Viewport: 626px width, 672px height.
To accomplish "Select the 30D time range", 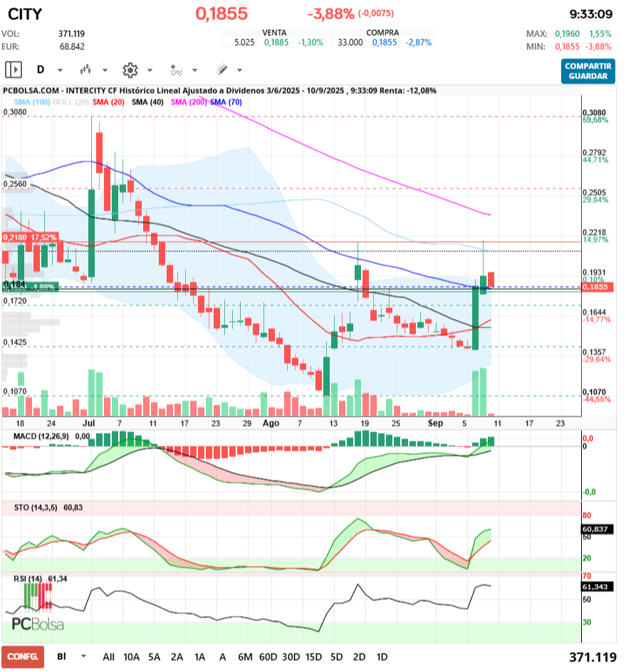I will (291, 657).
